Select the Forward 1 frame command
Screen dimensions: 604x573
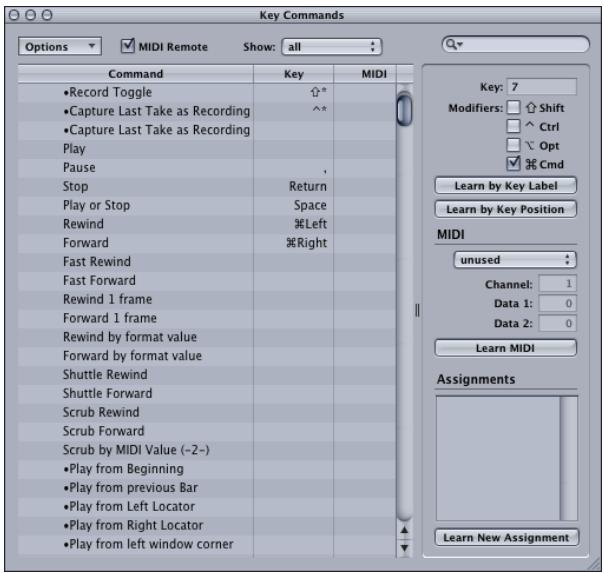tap(206, 318)
